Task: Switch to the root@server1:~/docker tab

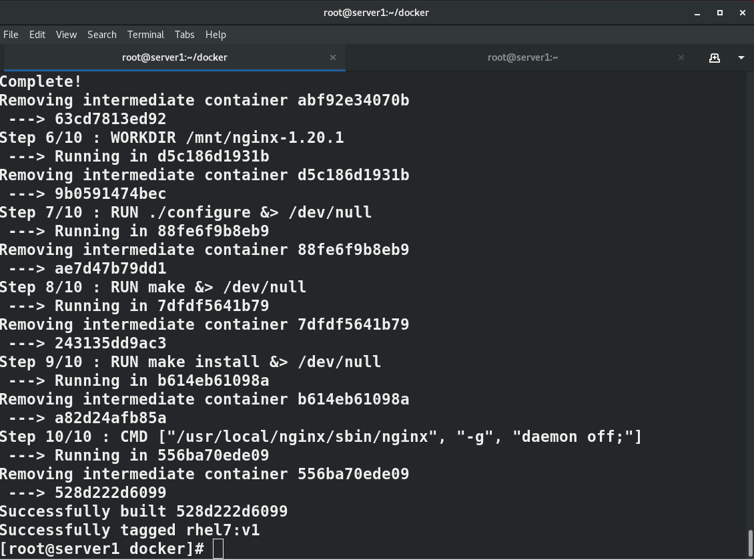Action: pyautogui.click(x=175, y=57)
